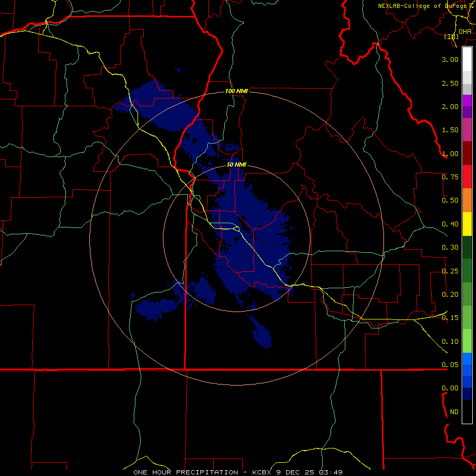This screenshot has width=476, height=476.
Task: Select the yellow 0.40 legend swatch
Action: tap(467, 224)
